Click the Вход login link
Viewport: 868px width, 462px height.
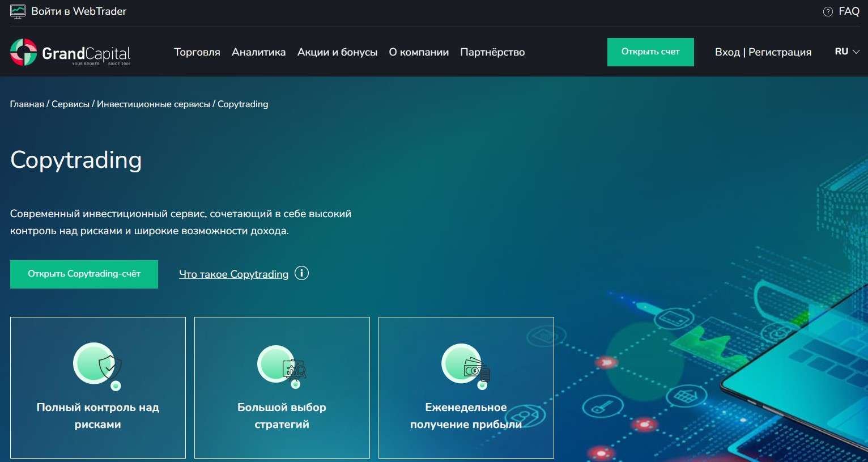(727, 52)
